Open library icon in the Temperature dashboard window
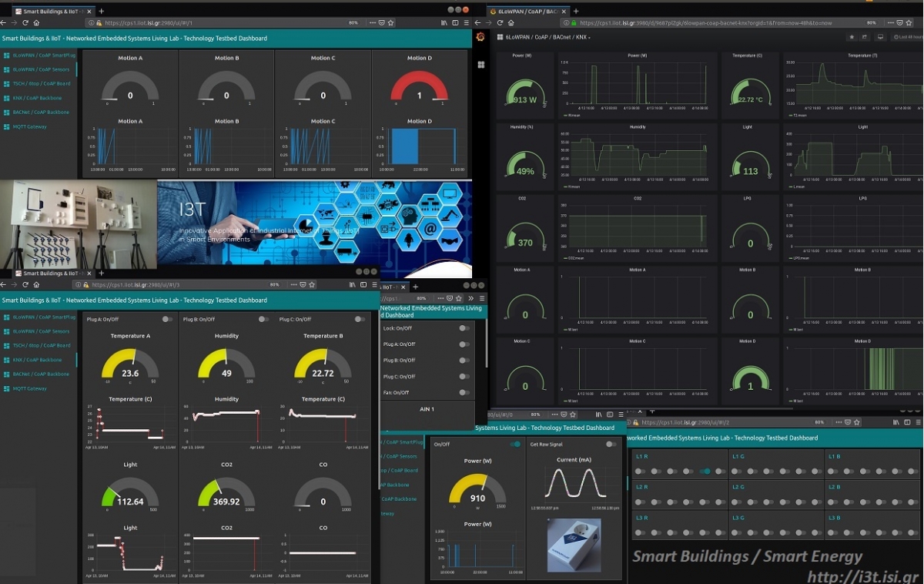924x584 pixels. tap(353, 284)
